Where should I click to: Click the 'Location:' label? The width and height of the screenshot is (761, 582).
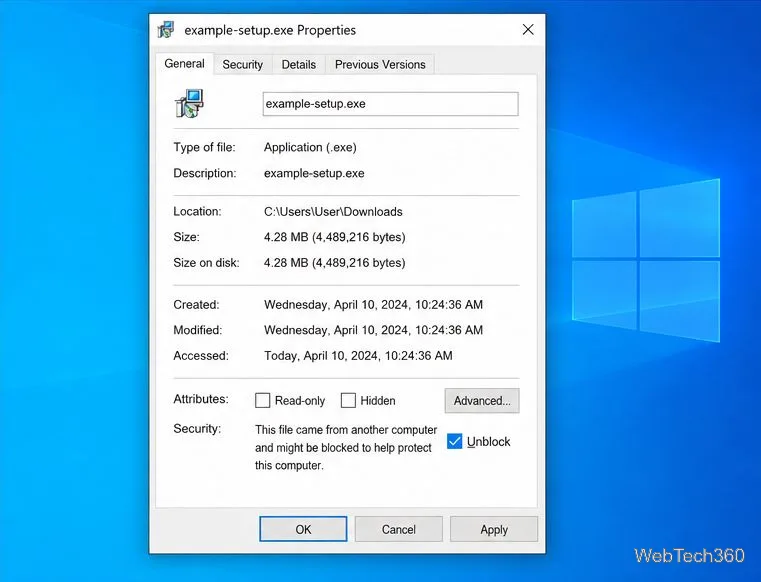[197, 212]
